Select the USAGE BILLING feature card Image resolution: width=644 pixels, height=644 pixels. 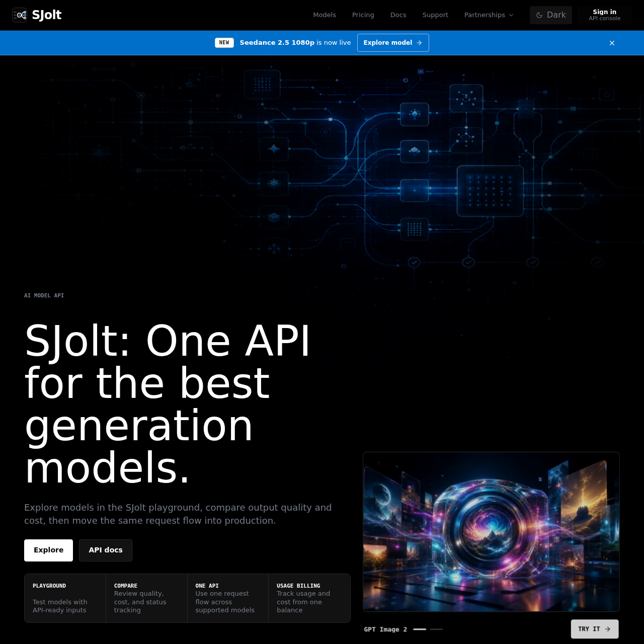pos(309,598)
